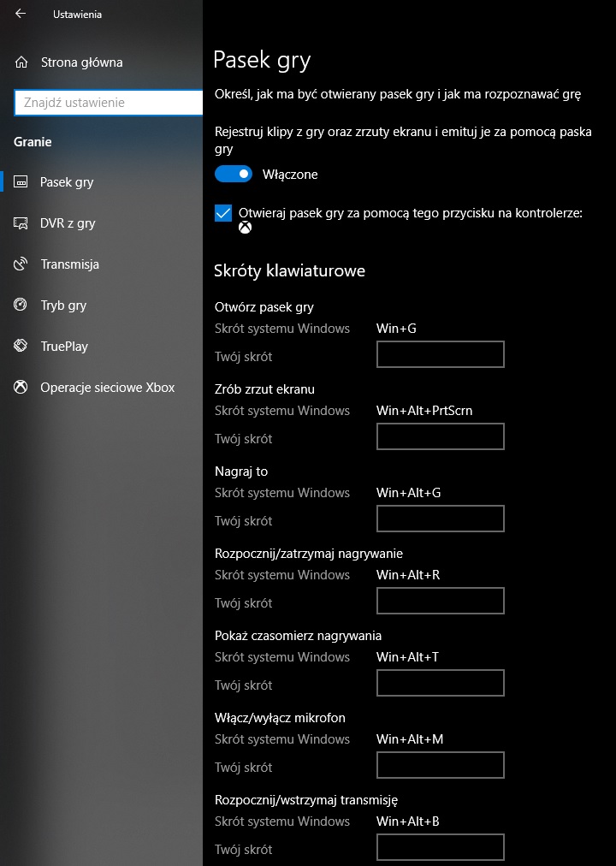Screen dimensions: 616x866
Task: Click the Znajdź ustawienie search box
Action: point(108,103)
